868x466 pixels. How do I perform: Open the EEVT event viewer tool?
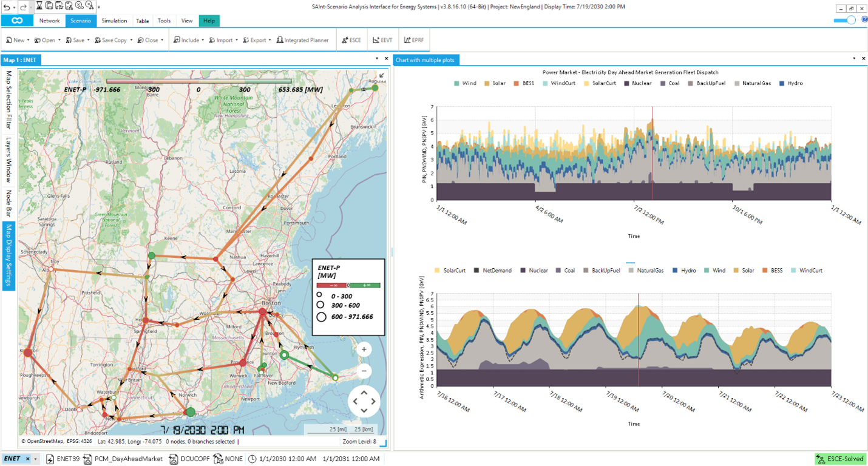pyautogui.click(x=381, y=40)
